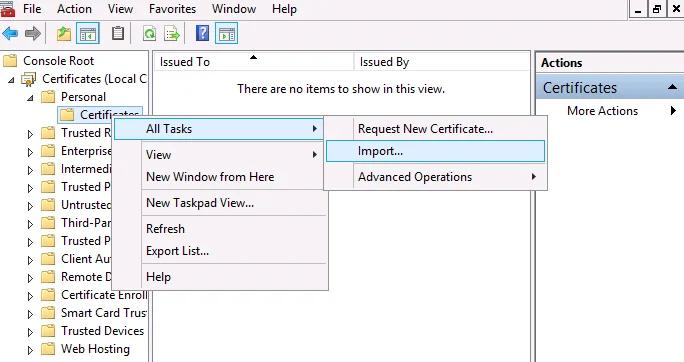Select the Trusted Devices tree item label

(102, 331)
